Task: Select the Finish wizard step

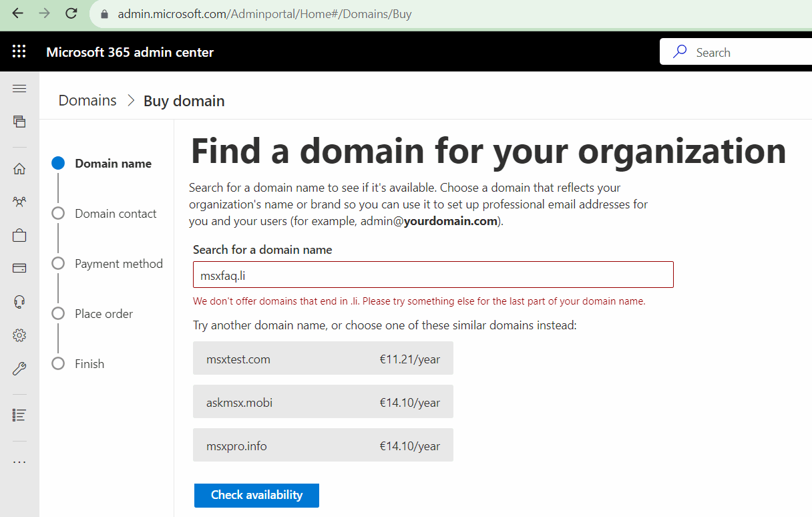Action: pyautogui.click(x=78, y=364)
